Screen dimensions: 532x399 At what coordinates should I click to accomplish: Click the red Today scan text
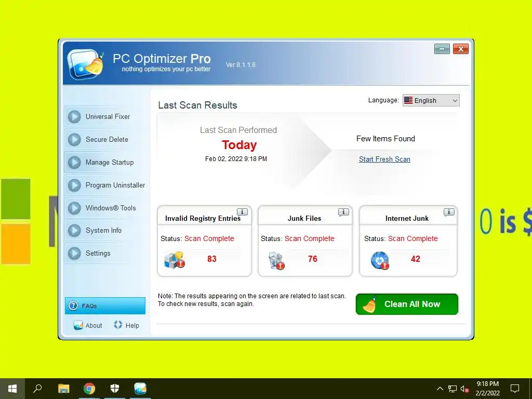click(x=239, y=145)
